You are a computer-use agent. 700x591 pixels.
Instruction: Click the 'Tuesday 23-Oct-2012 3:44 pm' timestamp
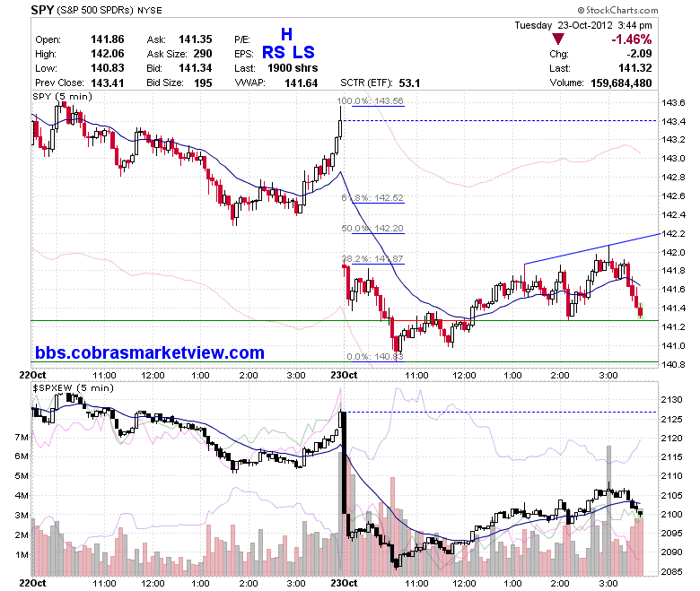[583, 25]
